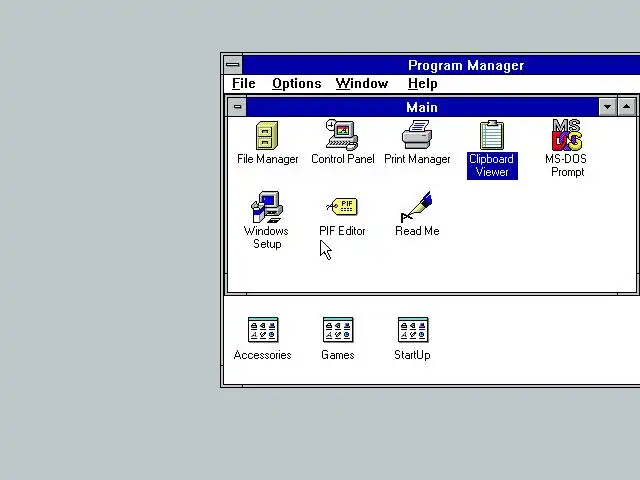Image resolution: width=640 pixels, height=480 pixels.
Task: Open the Options menu
Action: (x=297, y=84)
